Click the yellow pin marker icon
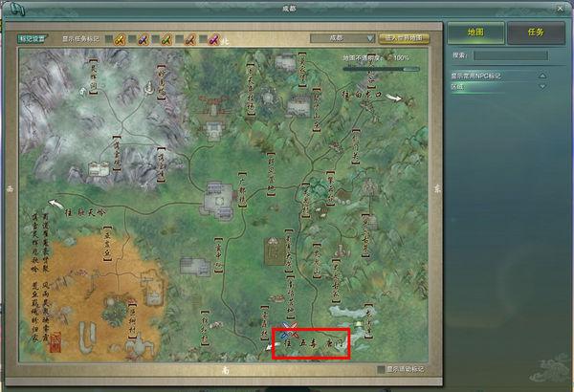The height and width of the screenshot is (392, 574). (x=121, y=39)
